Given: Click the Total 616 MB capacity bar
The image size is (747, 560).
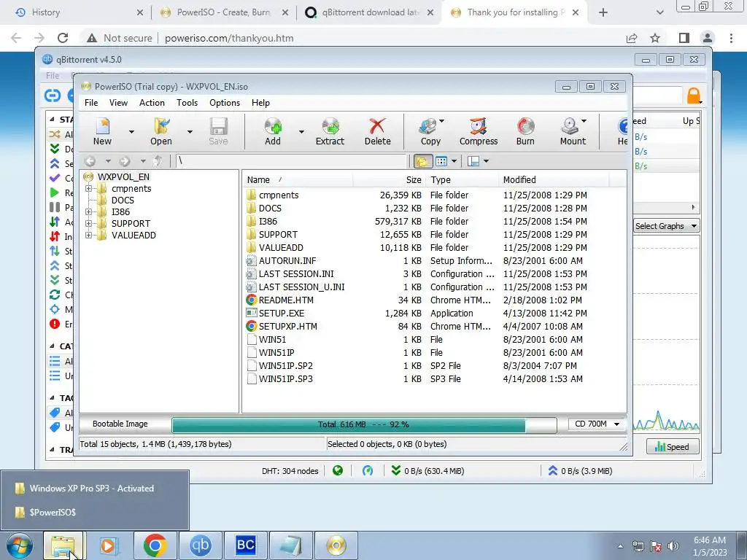Looking at the screenshot, I should click(364, 424).
